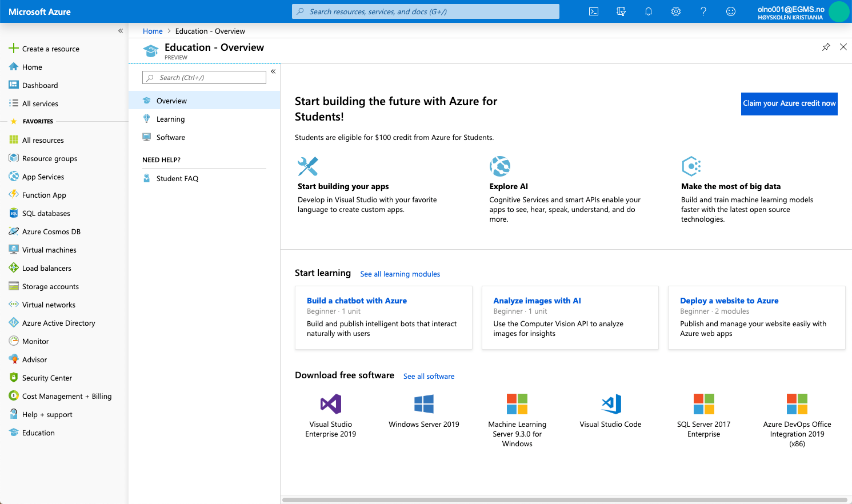
Task: Click SQL Server 2017 Enterprise logo
Action: (x=704, y=404)
